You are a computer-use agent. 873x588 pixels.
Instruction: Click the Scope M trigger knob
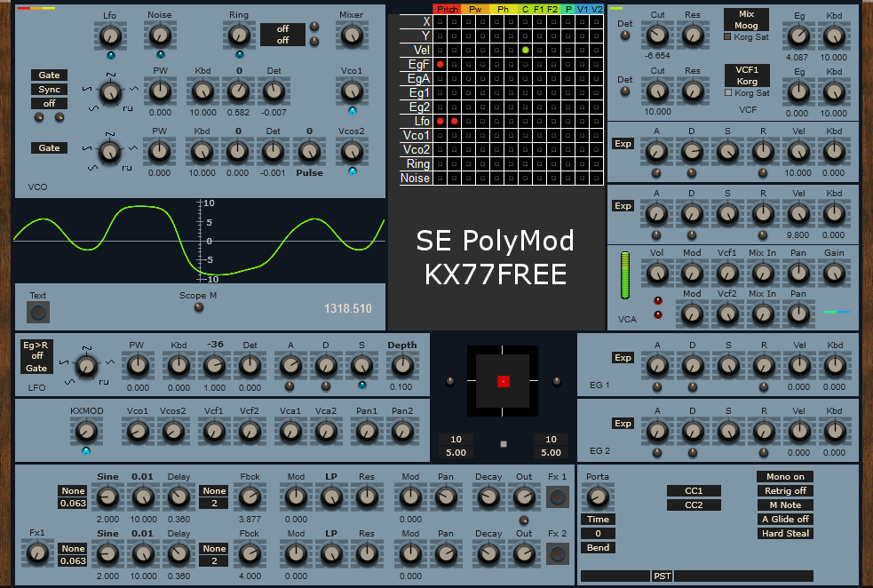coord(197,306)
